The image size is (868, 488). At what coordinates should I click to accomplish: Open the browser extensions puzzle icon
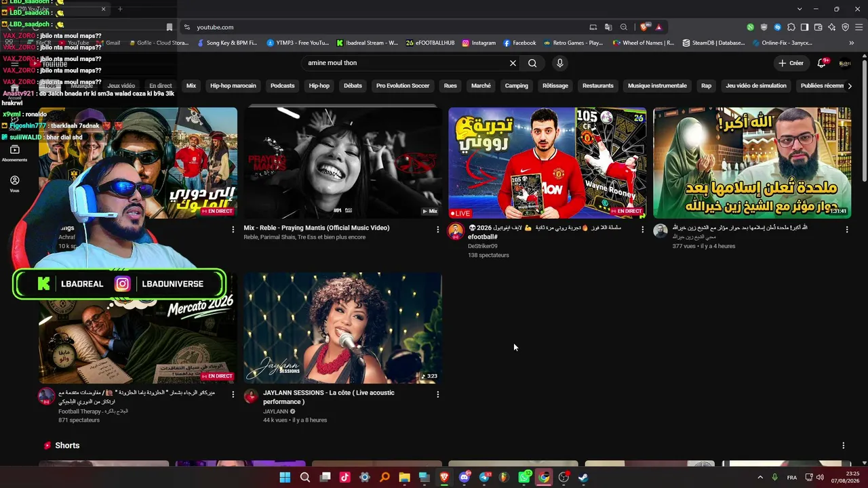[791, 27]
